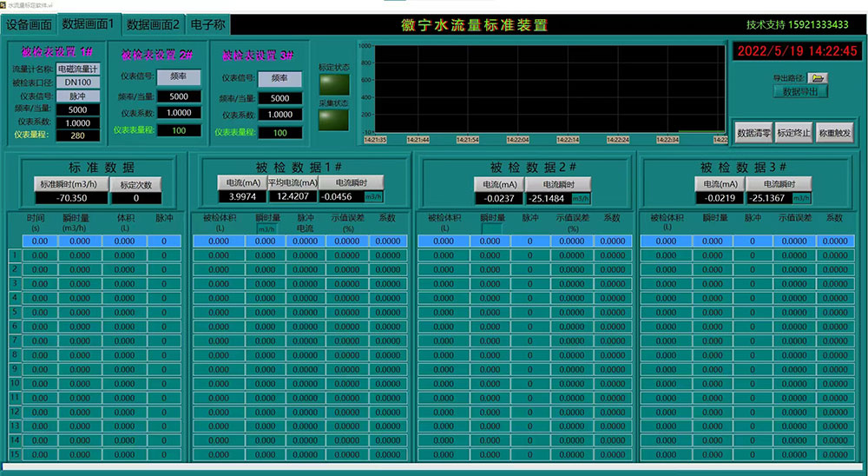Click the 体积 (L) column header
Viewport: 868px width, 476px height.
point(125,222)
